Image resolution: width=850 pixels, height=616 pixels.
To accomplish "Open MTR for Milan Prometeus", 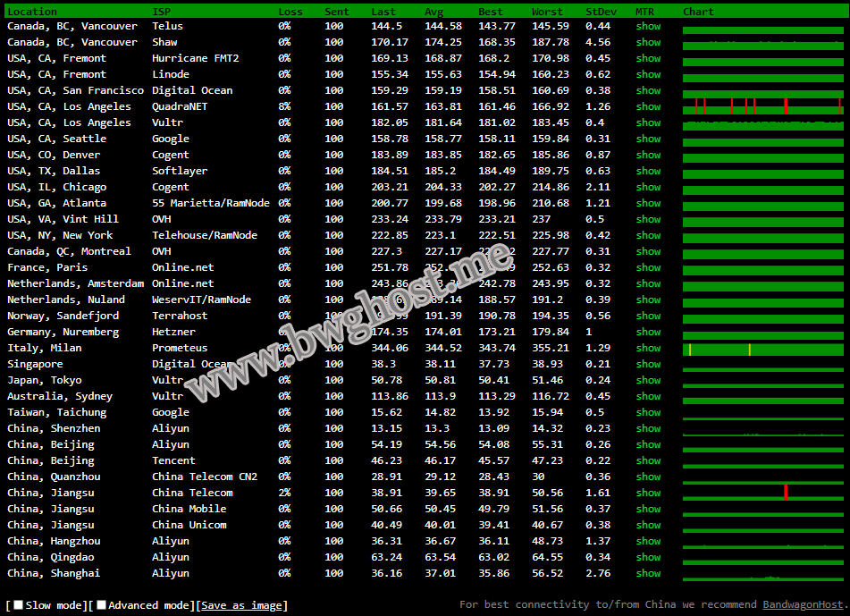I will pos(648,348).
